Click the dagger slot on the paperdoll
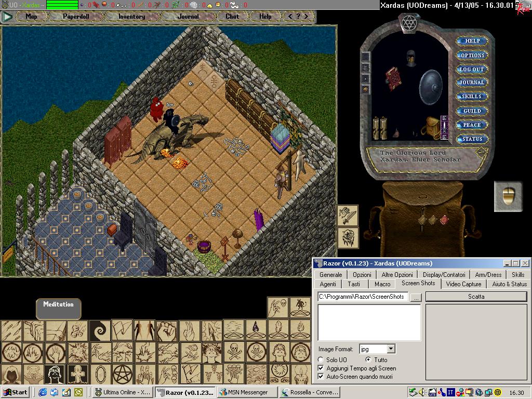This screenshot has width=532, height=399. click(x=444, y=128)
